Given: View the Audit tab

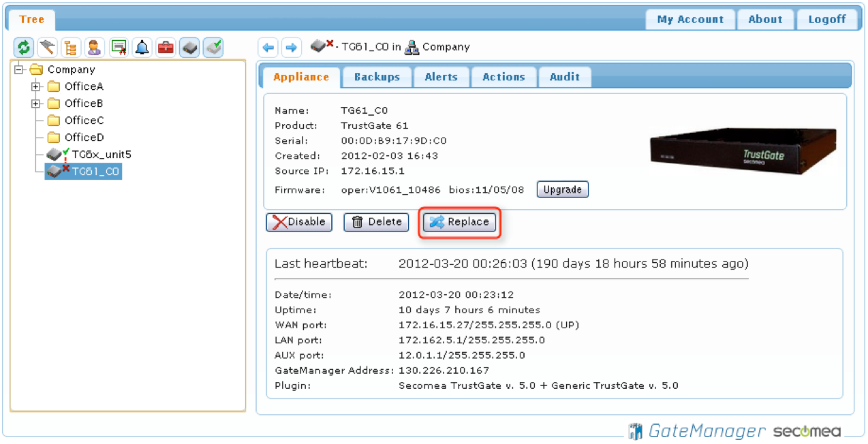Looking at the screenshot, I should pos(565,77).
